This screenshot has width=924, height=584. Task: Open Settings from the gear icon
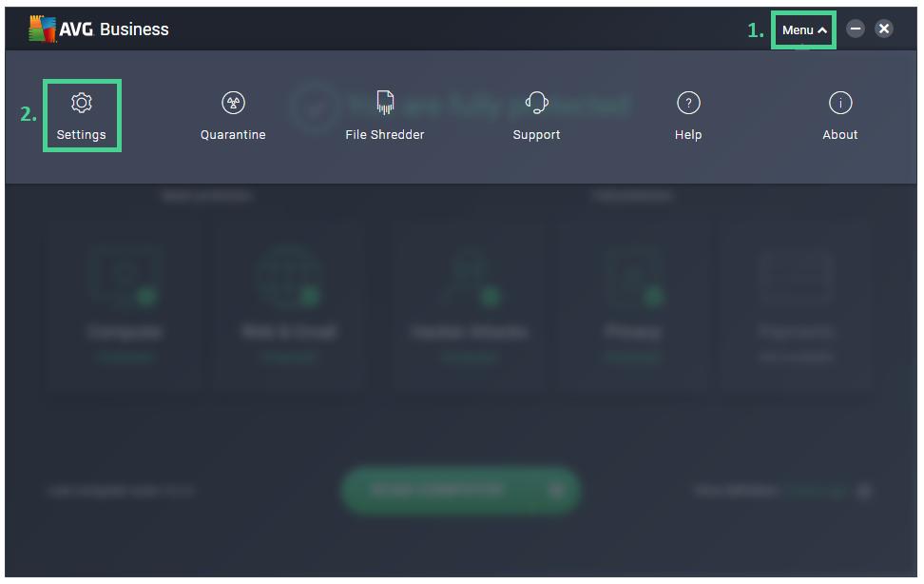click(x=82, y=104)
